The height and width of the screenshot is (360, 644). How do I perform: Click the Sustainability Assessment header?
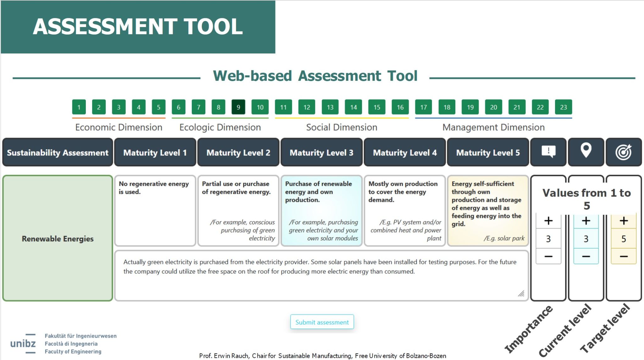[x=58, y=152]
